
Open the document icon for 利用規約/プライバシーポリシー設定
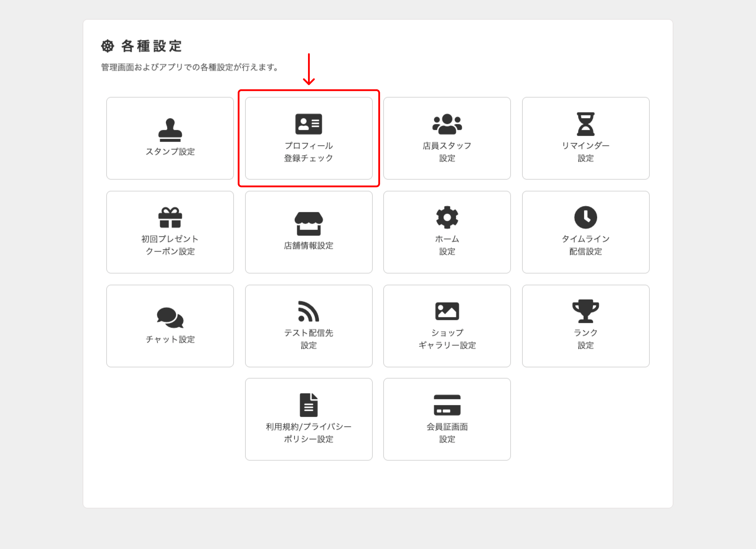(x=309, y=405)
